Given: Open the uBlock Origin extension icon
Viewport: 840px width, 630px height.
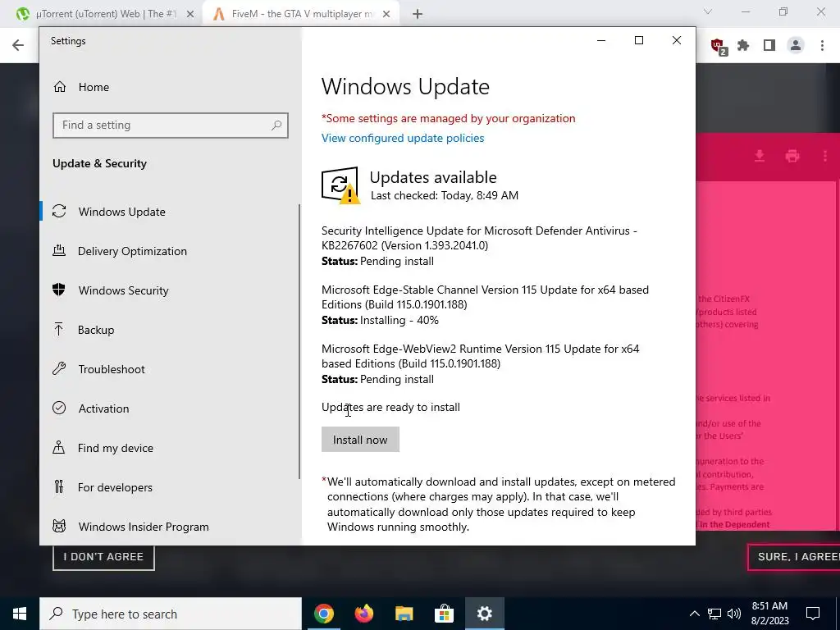Looking at the screenshot, I should coord(719,46).
